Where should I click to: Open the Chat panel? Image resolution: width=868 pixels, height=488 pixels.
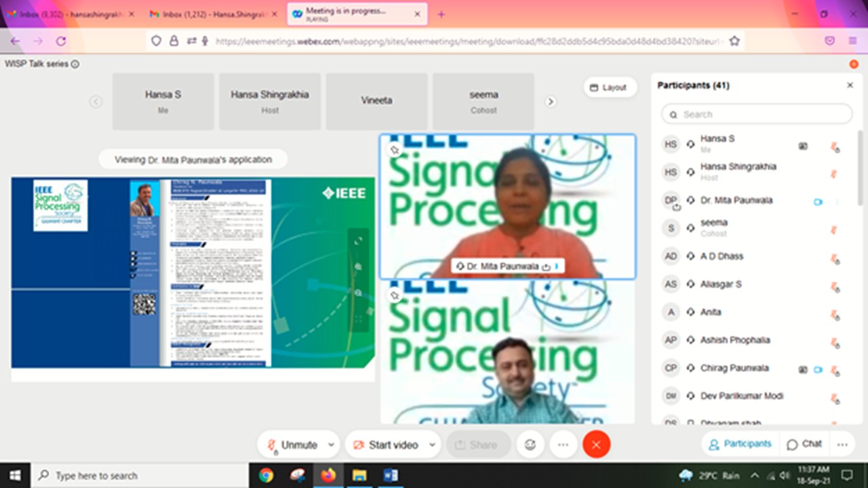(x=804, y=444)
